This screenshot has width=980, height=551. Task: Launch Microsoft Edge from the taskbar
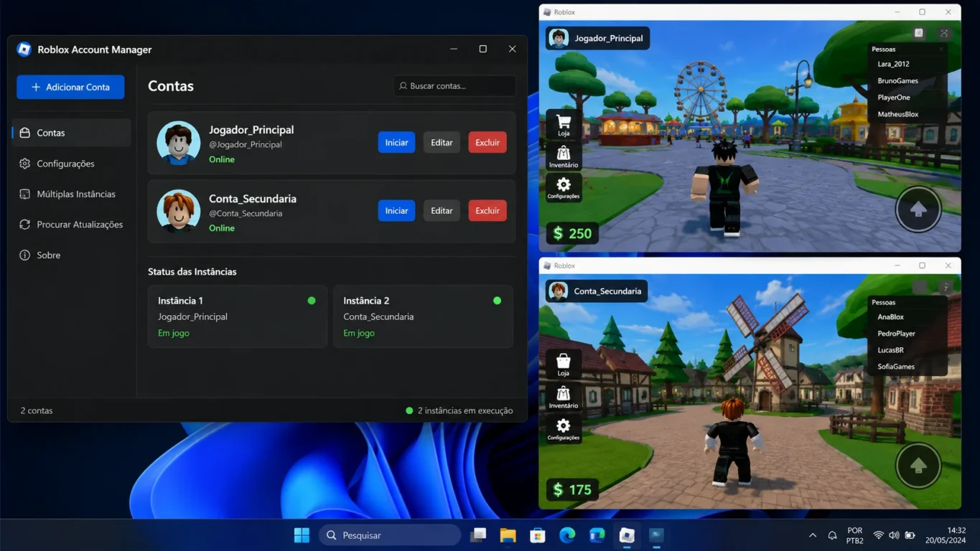[x=567, y=535]
